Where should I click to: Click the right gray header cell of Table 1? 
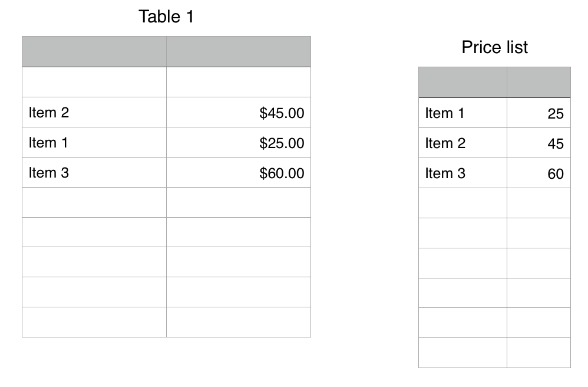[x=238, y=51]
